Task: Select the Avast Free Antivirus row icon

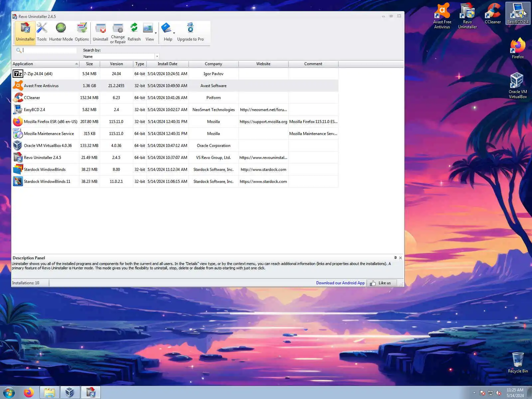Action: pyautogui.click(x=18, y=86)
